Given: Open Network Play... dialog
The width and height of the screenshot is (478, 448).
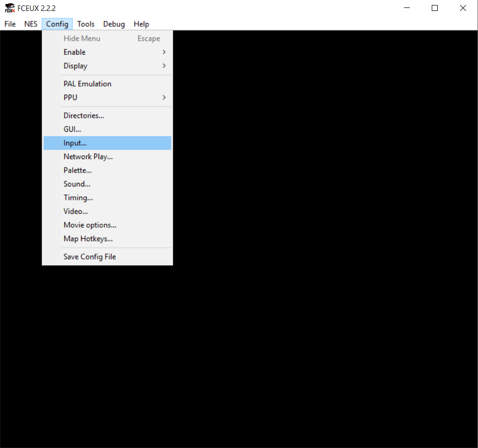Looking at the screenshot, I should click(107, 157).
